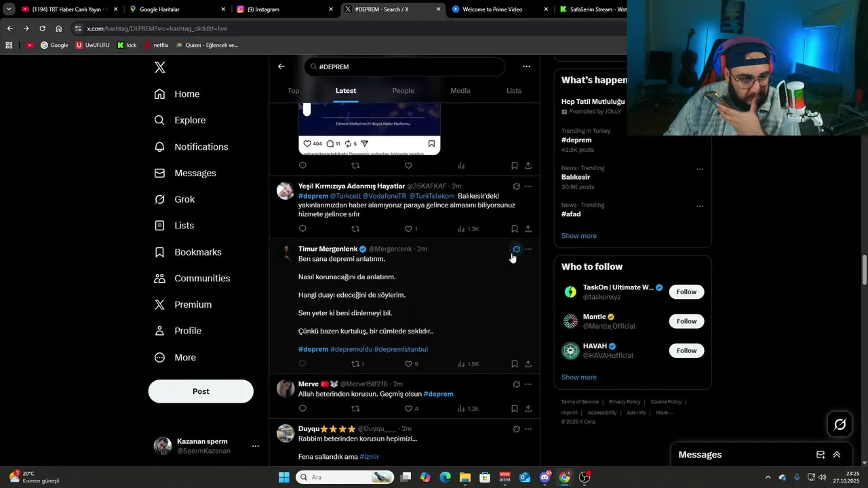This screenshot has width=868, height=488.
Task: Open Messages in the sidebar
Action: [185, 173]
